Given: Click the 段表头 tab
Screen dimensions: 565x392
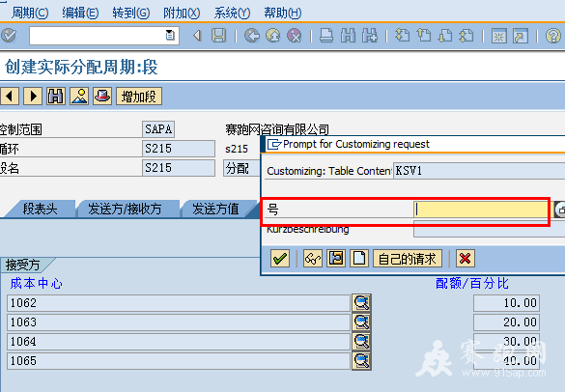Looking at the screenshot, I should pos(40,209).
